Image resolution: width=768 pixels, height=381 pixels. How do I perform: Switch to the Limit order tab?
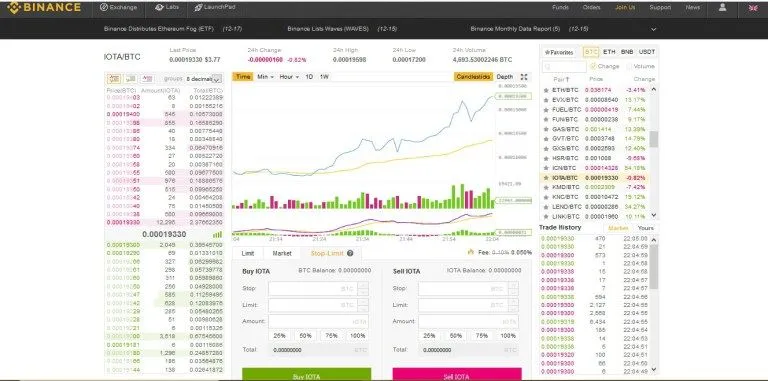pyautogui.click(x=248, y=253)
